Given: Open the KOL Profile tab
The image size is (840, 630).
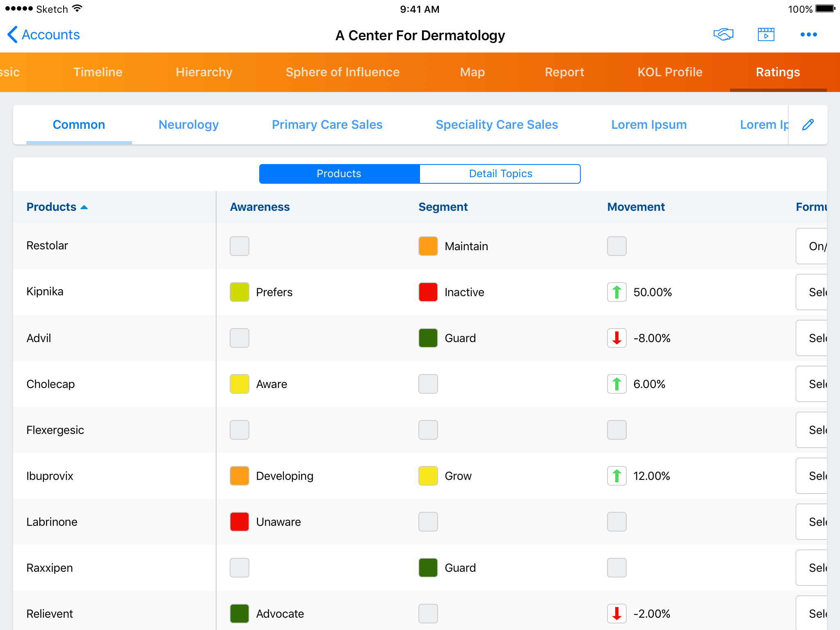Looking at the screenshot, I should point(670,72).
